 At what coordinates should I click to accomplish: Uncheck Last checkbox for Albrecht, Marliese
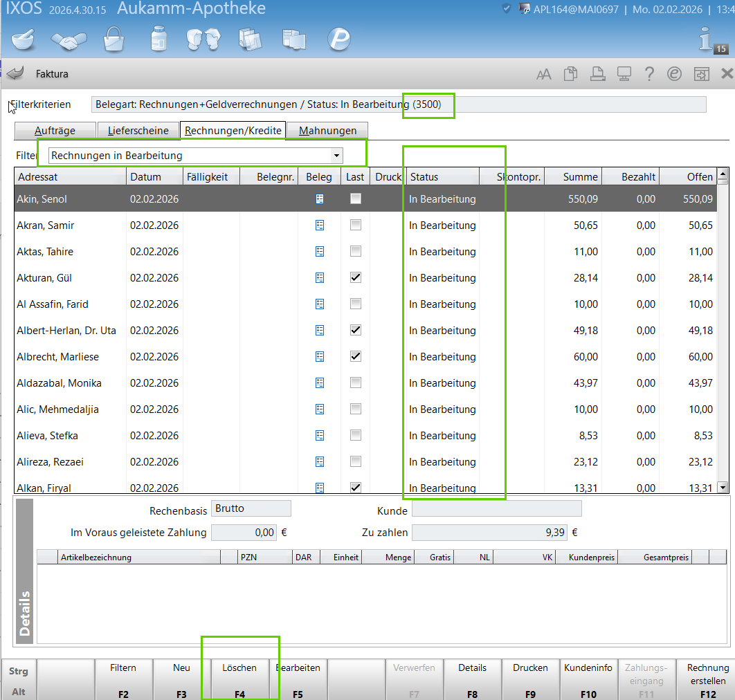(x=356, y=356)
